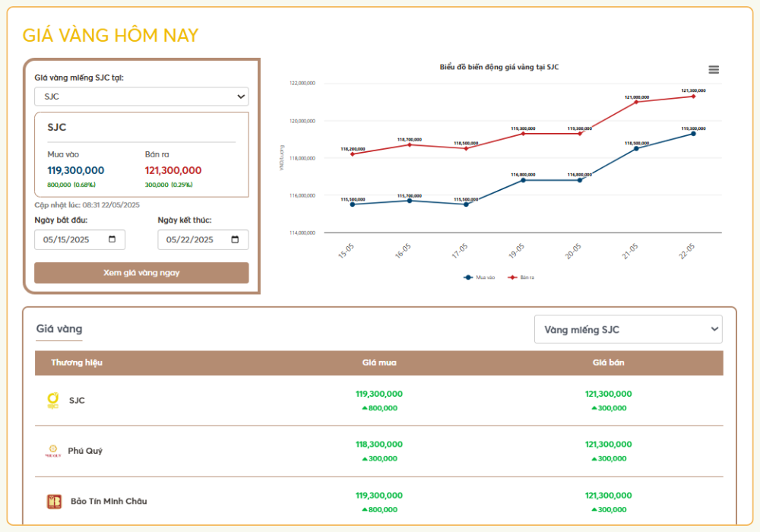Click the GIÁ VÀNG HÔM NAY heading
The image size is (760, 532).
pyautogui.click(x=110, y=36)
